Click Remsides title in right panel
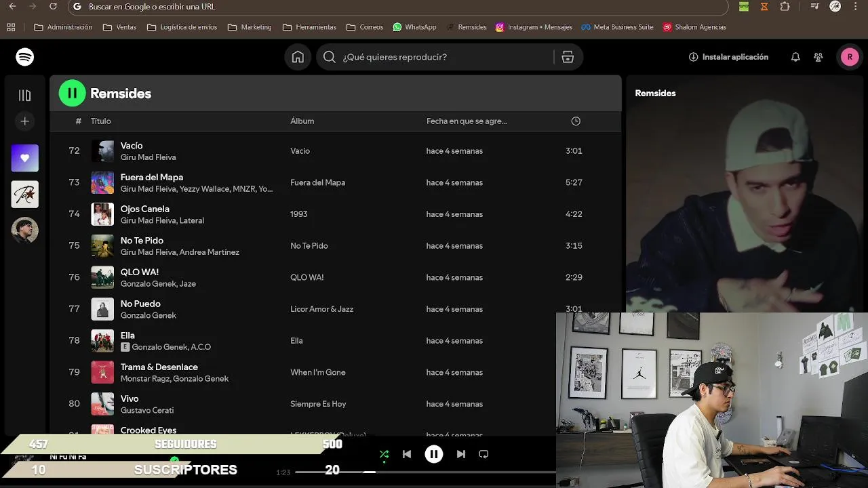Screen dimensions: 868x488 pyautogui.click(x=655, y=94)
